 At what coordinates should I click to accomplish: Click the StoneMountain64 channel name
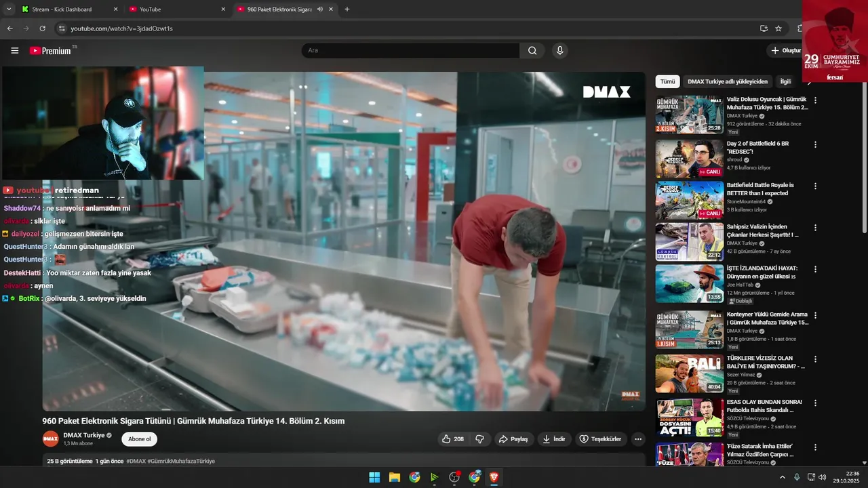coord(746,201)
